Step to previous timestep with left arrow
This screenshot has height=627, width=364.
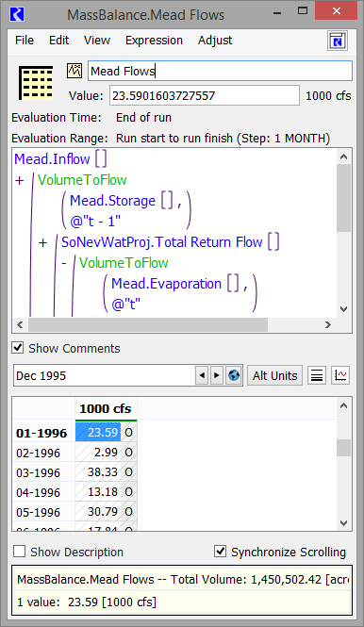click(x=202, y=375)
